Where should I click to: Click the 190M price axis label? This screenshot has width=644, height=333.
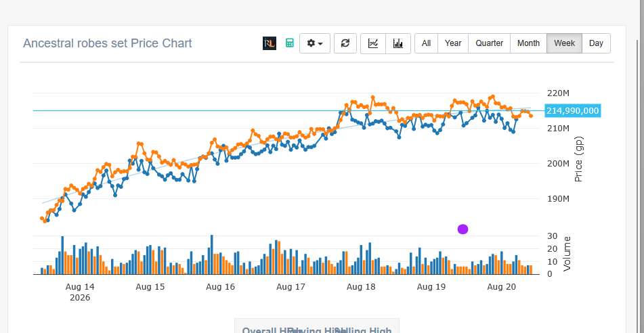point(558,199)
